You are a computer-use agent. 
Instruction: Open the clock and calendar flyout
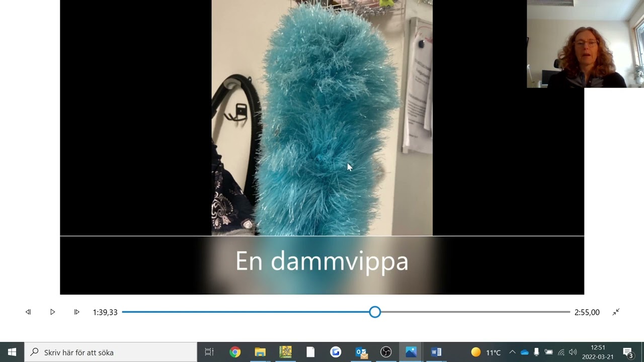click(598, 352)
